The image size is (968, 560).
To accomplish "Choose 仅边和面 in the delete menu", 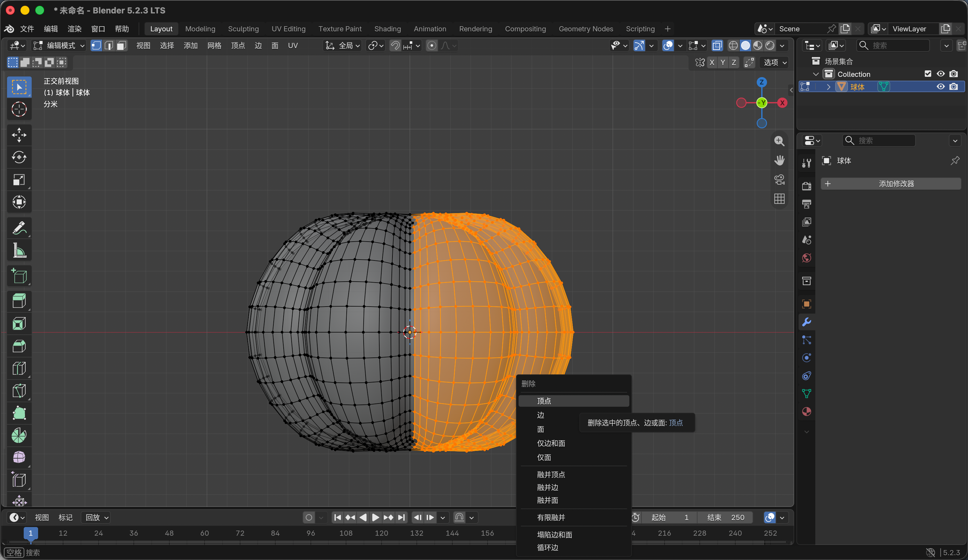I will [574, 443].
